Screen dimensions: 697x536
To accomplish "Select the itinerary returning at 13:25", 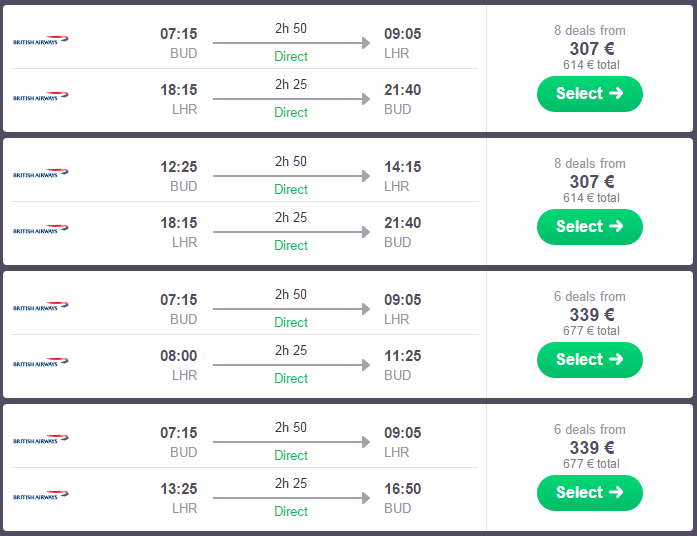I will 589,493.
